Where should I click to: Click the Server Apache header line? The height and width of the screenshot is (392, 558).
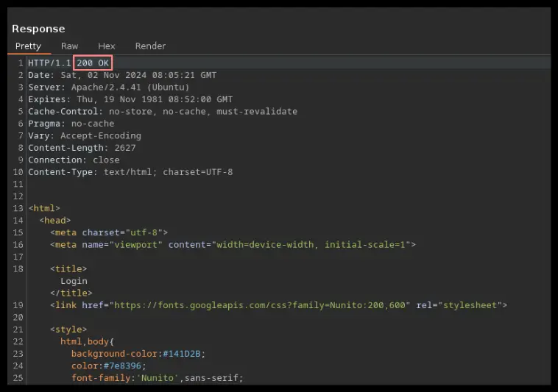108,88
